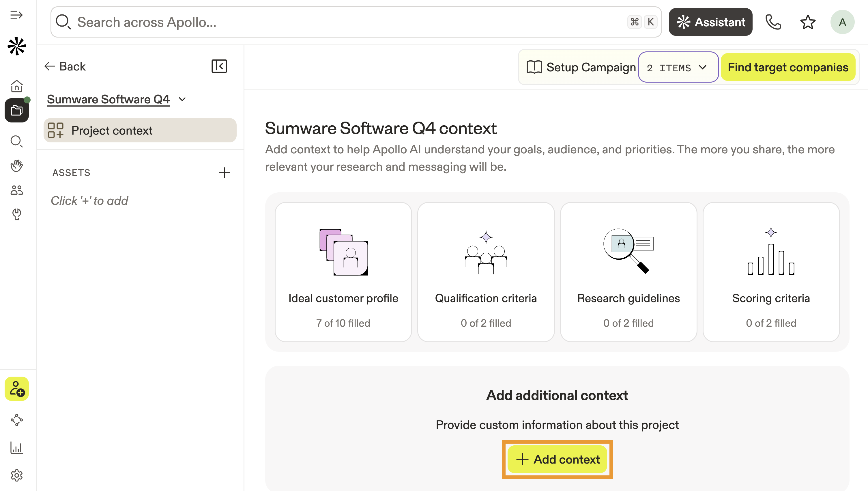Expand the left navigation menu icon
The image size is (868, 491).
[x=16, y=15]
